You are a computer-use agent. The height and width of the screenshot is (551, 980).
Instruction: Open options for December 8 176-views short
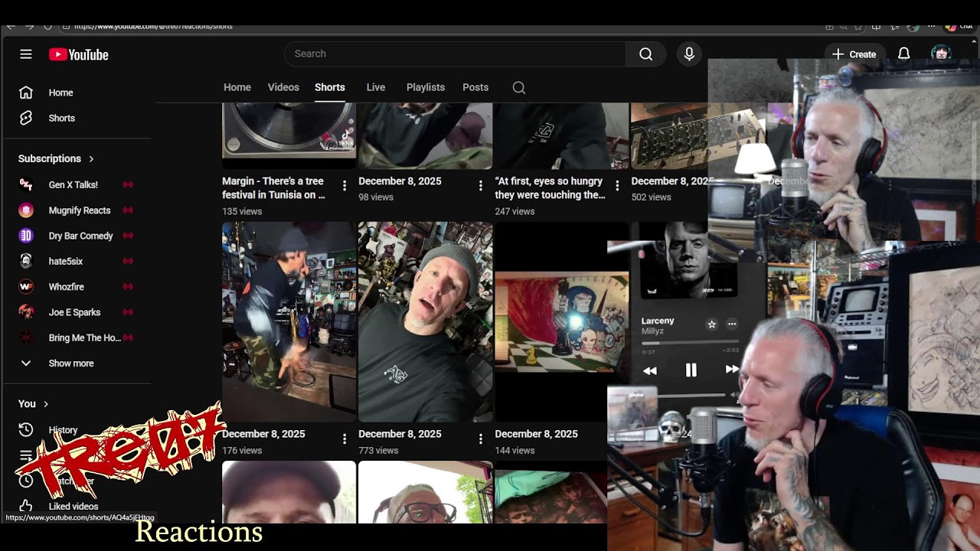coord(345,439)
